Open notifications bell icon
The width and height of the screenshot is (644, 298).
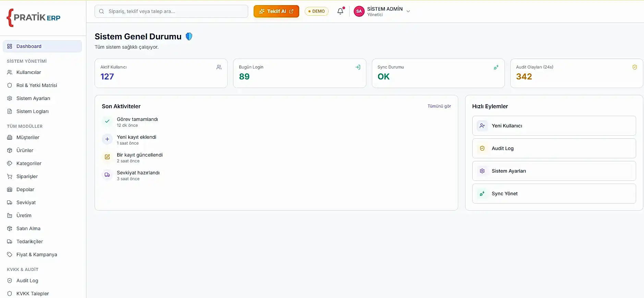[x=340, y=11]
